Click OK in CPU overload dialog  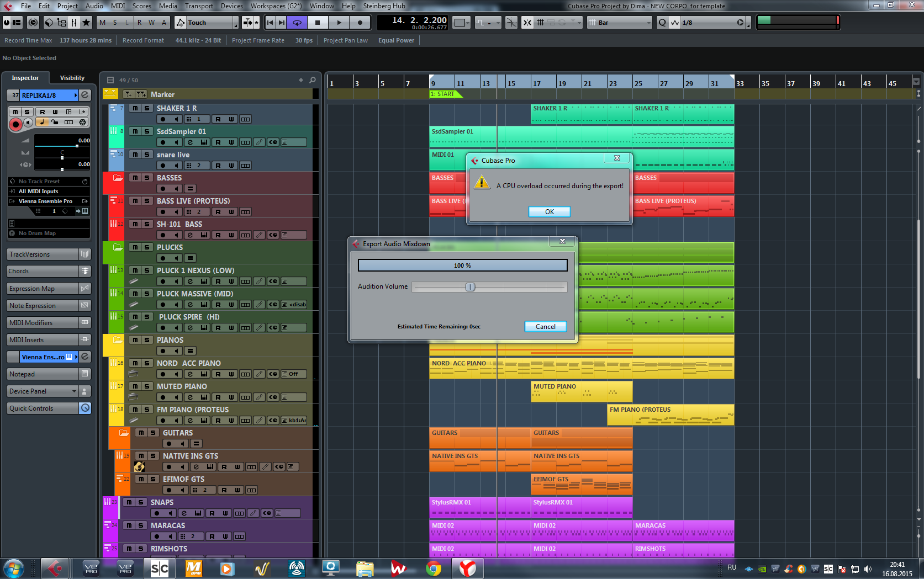tap(550, 212)
